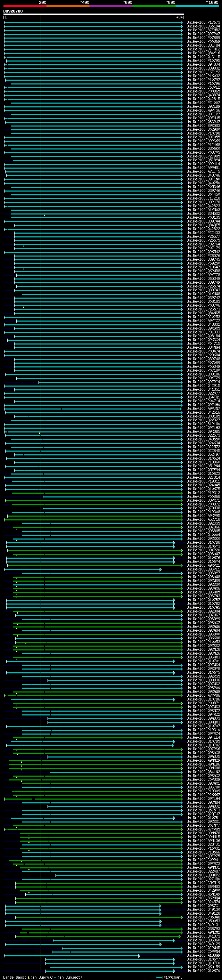
Task: Open hit UniRef100_P16031
Action: click(203, 848)
